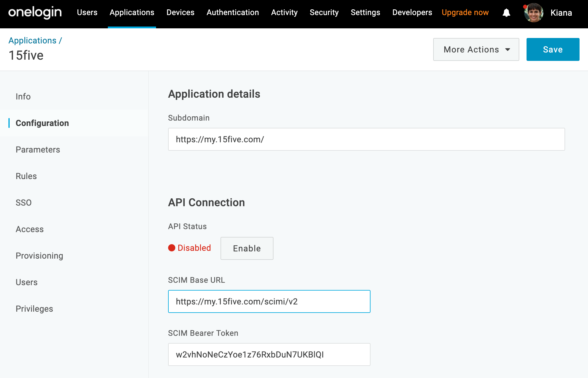The height and width of the screenshot is (378, 588).
Task: Open the Parameters section
Action: pos(38,150)
